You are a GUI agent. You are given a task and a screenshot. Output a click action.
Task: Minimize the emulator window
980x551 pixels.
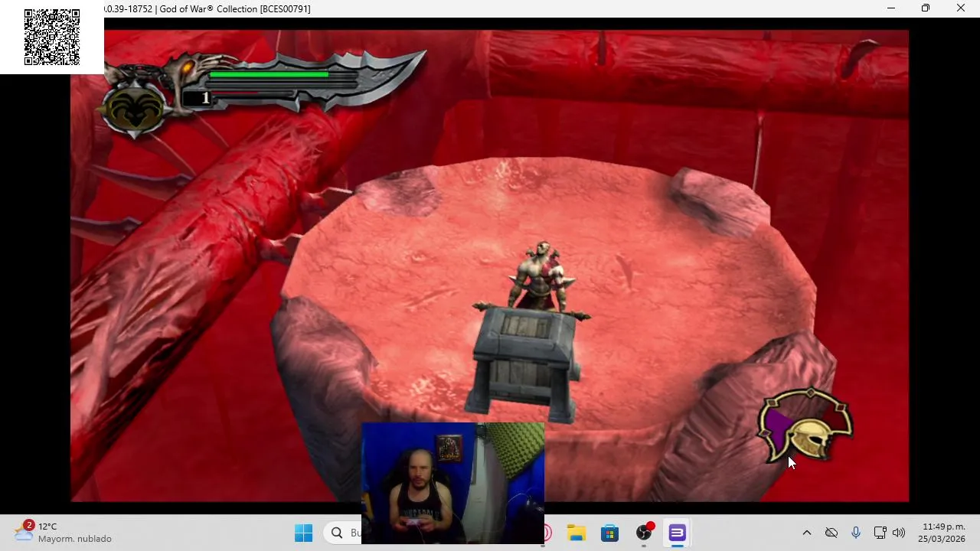pyautogui.click(x=891, y=8)
